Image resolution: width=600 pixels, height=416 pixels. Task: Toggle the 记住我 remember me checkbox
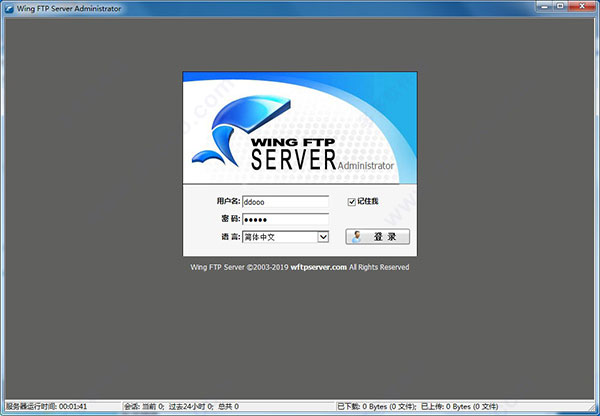click(x=352, y=202)
